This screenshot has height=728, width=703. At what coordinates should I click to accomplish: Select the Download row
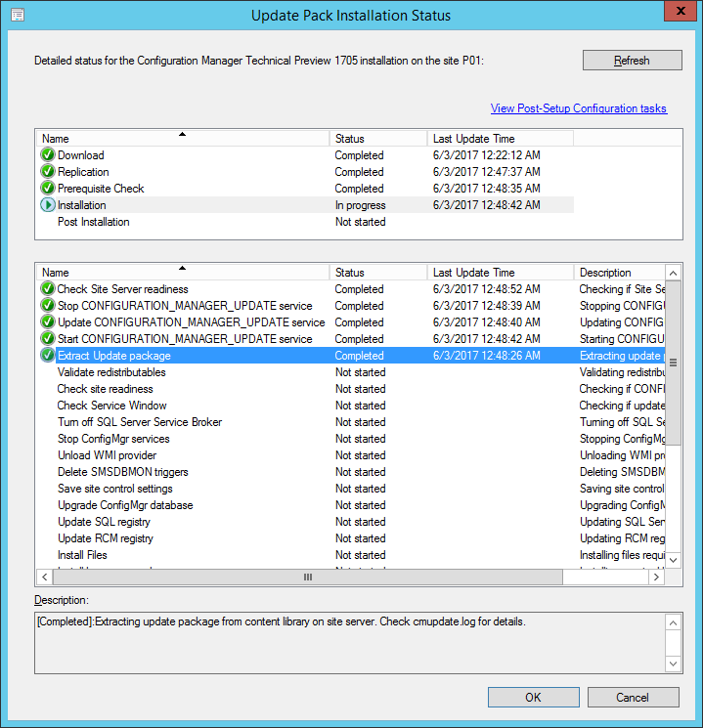[306, 155]
